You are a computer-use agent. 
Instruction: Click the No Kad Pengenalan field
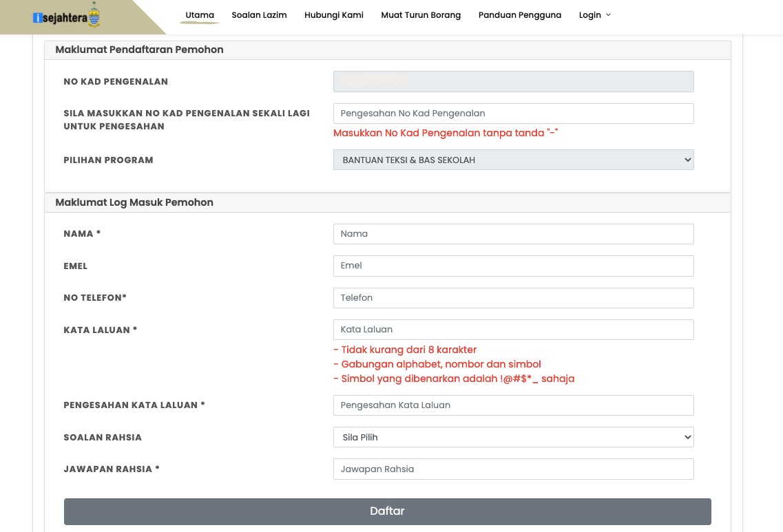[x=513, y=81]
